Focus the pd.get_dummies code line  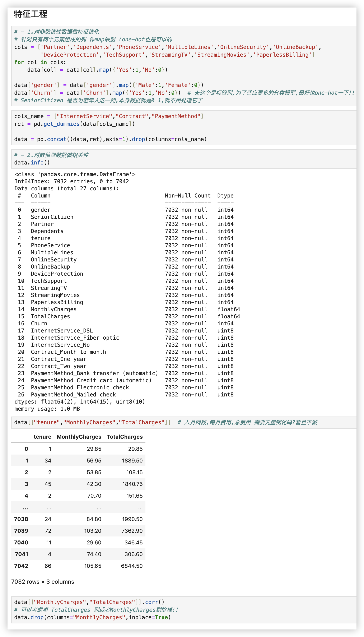click(x=75, y=124)
